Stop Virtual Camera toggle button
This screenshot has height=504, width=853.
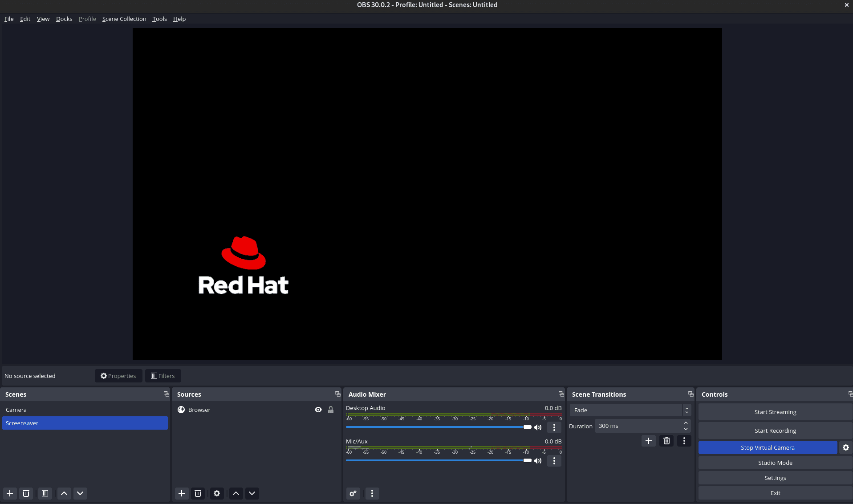(x=768, y=447)
